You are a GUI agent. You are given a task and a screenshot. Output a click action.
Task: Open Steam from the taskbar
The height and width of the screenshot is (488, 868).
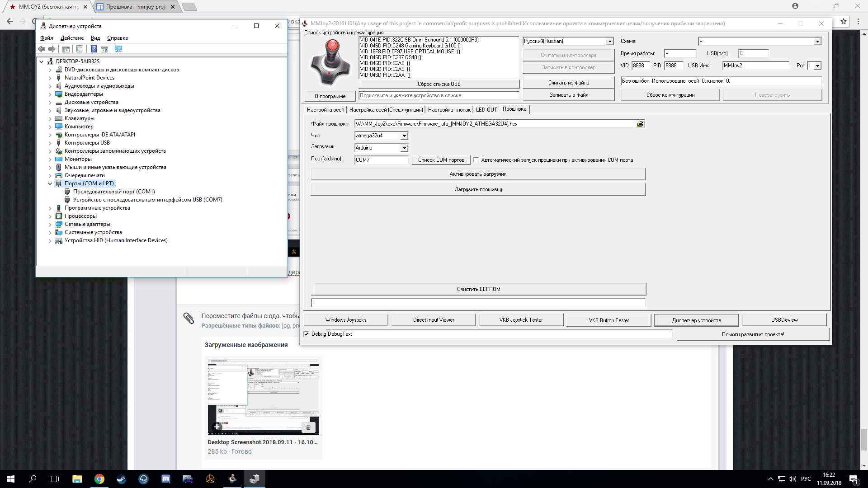point(121,479)
